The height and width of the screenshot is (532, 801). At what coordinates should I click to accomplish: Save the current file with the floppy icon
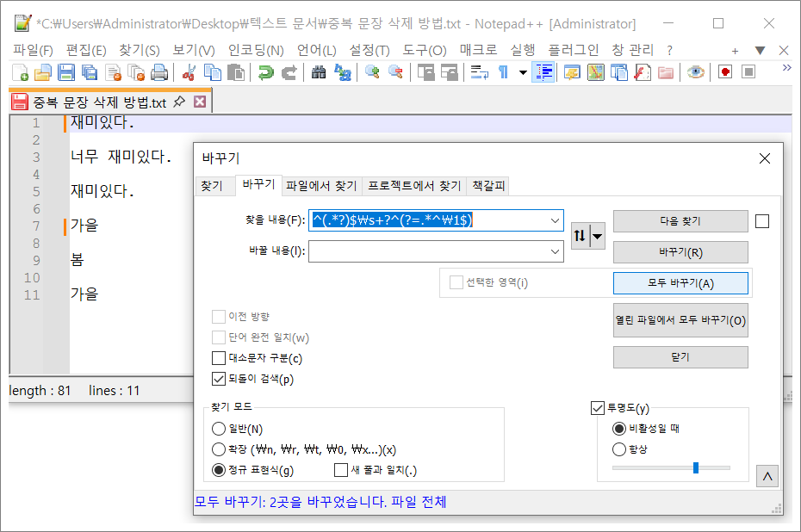click(66, 72)
